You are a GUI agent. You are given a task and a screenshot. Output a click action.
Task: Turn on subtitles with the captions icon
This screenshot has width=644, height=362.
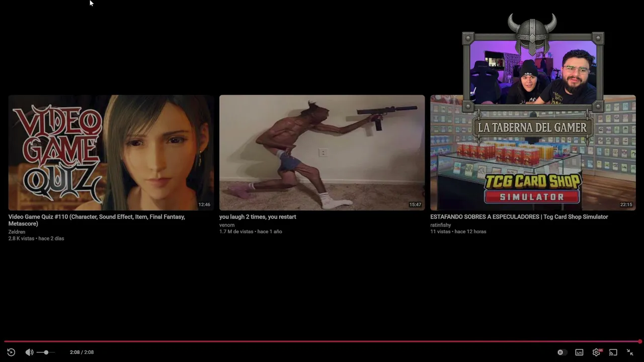click(579, 352)
